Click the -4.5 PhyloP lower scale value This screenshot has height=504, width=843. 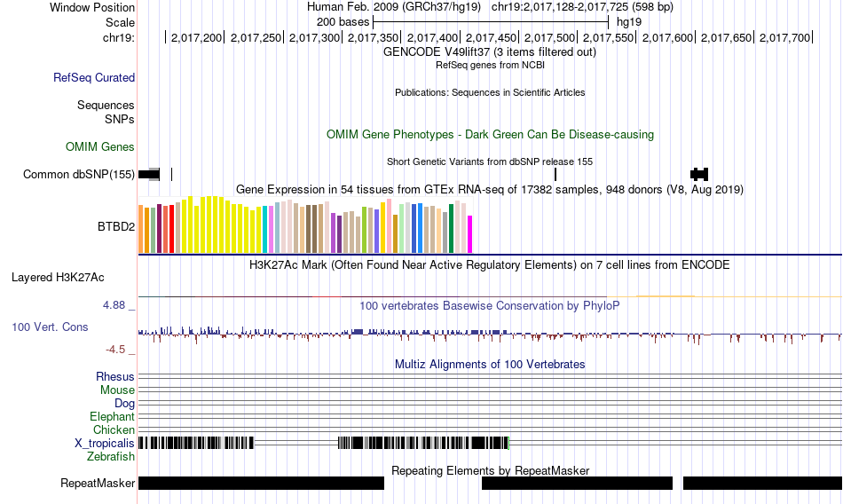115,350
